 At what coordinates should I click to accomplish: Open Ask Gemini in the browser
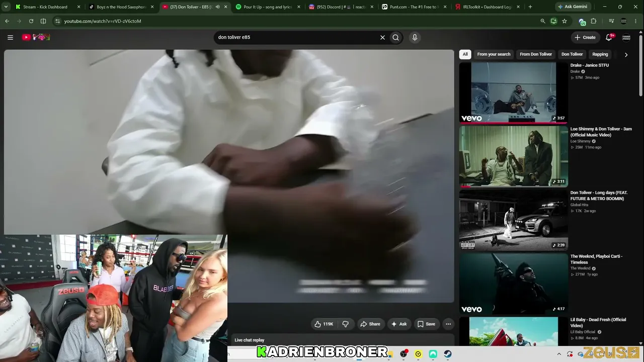572,7
